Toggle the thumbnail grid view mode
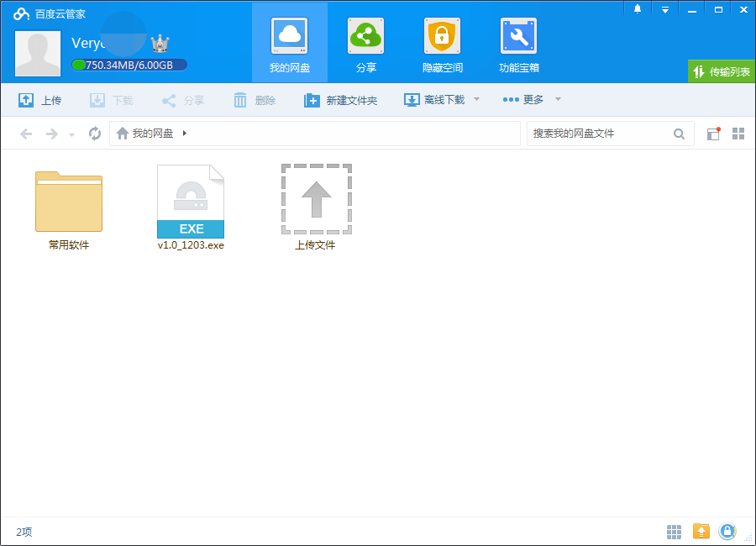Viewport: 756px width, 546px height. 738,134
